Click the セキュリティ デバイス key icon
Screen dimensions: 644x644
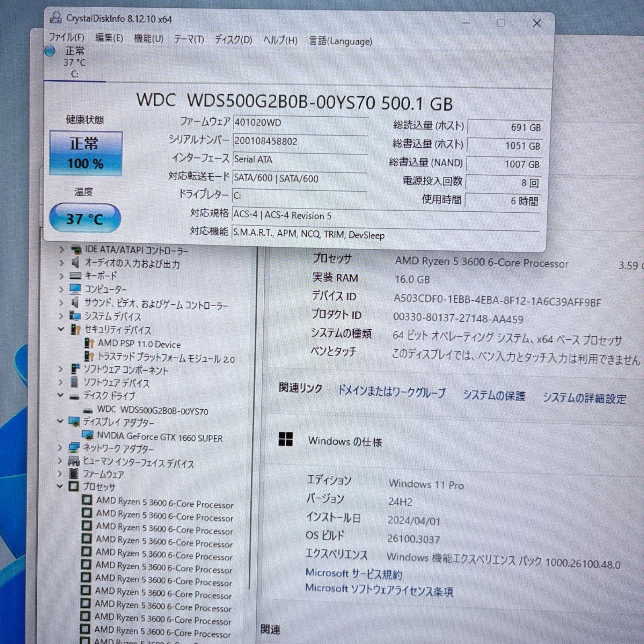[75, 329]
